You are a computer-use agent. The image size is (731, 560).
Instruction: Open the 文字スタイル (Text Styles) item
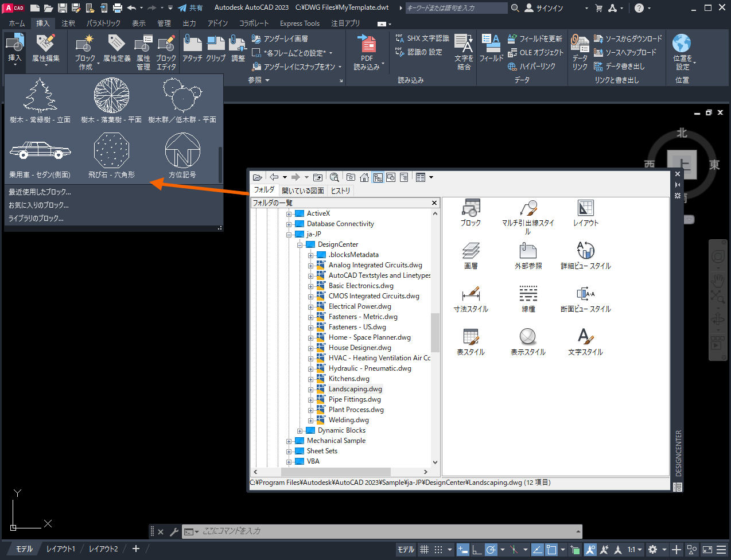point(585,342)
